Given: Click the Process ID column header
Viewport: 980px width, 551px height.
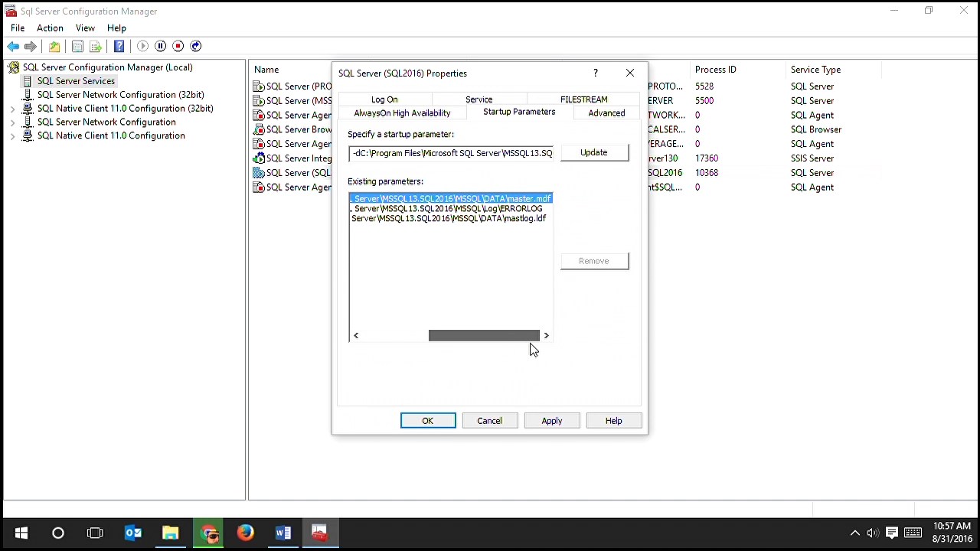Looking at the screenshot, I should tap(715, 70).
